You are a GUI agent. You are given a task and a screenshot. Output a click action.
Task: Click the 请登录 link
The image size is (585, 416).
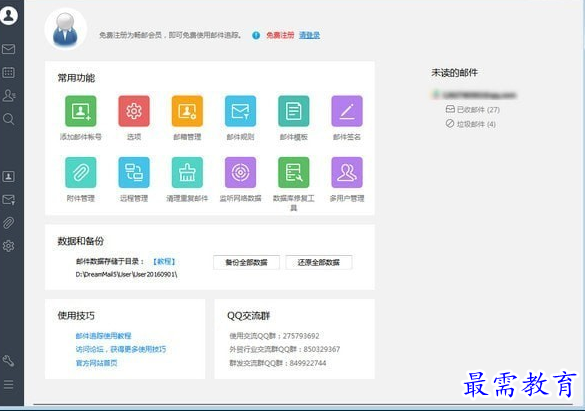(x=310, y=35)
